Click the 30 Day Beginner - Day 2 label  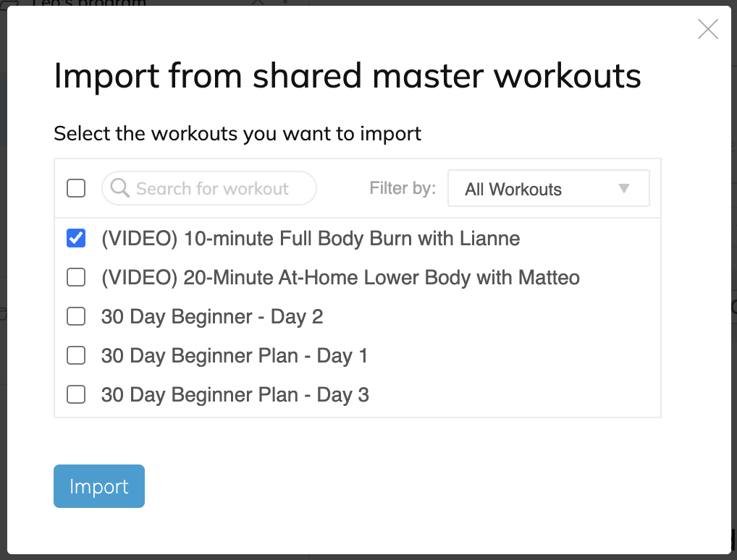[x=212, y=316]
